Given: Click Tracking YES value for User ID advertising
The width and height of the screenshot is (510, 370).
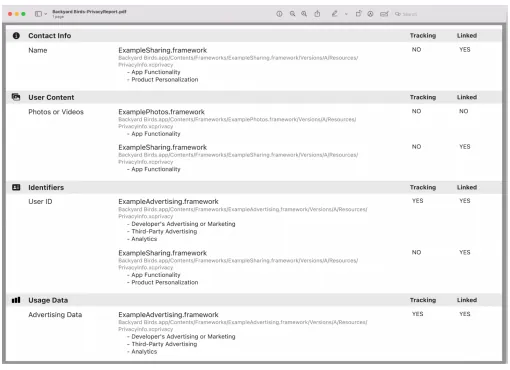Looking at the screenshot, I should [417, 201].
